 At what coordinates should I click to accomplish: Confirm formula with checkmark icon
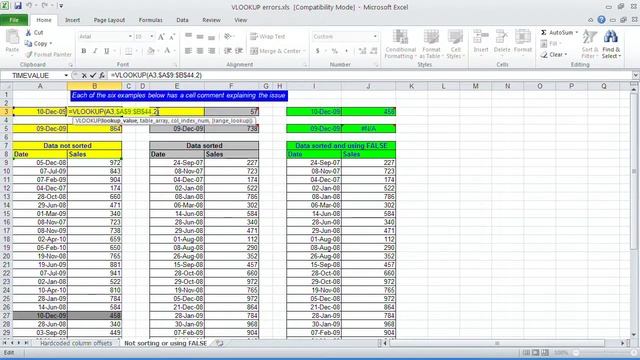pyautogui.click(x=93, y=76)
